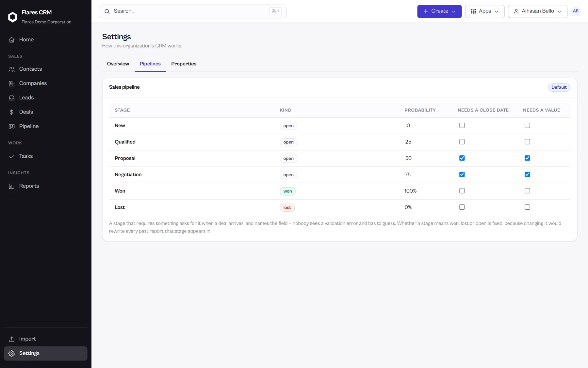The height and width of the screenshot is (368, 588).
Task: Uncheck close date for Negotiation stage
Action: coord(462,174)
